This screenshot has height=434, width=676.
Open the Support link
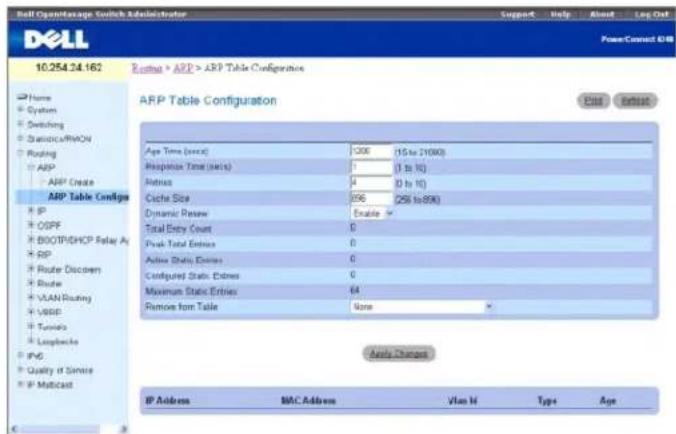[x=517, y=14]
